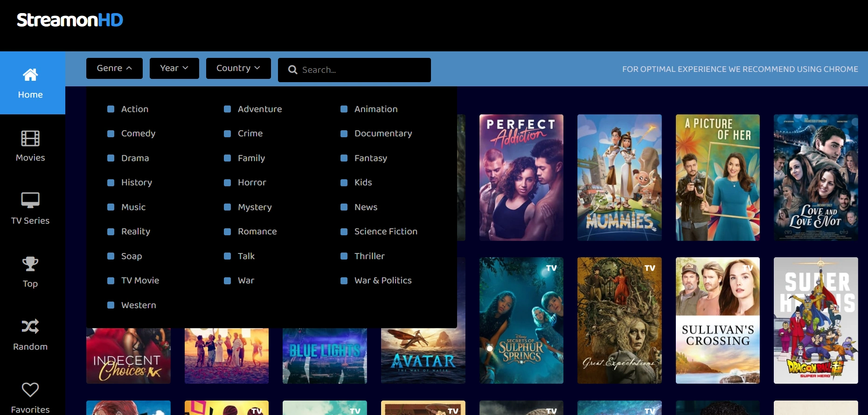Open the Avatar movie poster
This screenshot has height=415, width=868.
point(423,356)
